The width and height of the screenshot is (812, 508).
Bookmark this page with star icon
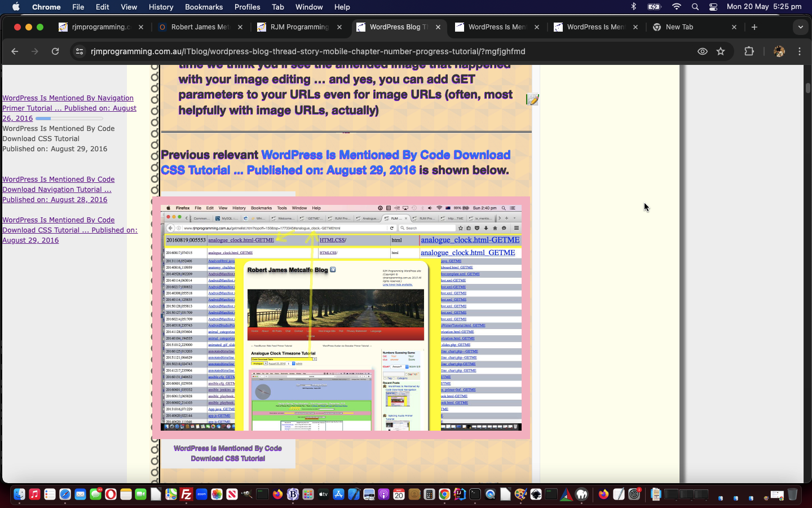pos(721,51)
